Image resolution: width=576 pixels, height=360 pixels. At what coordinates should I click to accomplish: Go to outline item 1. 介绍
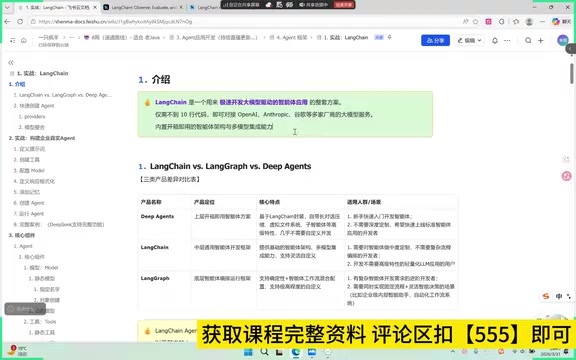click(17, 84)
